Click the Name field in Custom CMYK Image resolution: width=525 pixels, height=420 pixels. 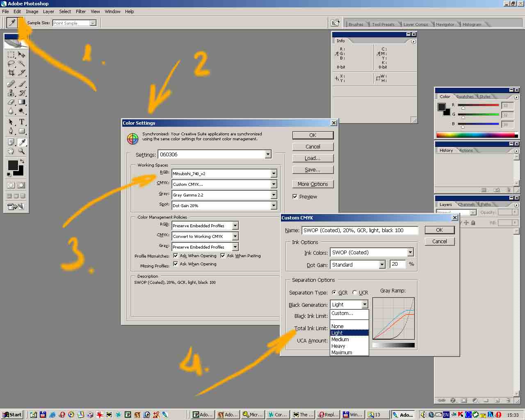pyautogui.click(x=360, y=230)
